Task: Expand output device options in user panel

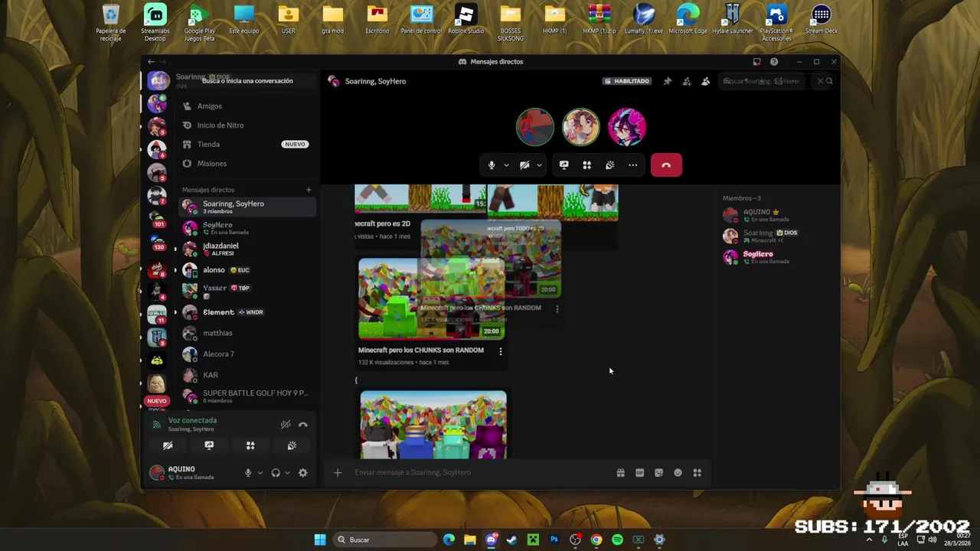Action: tap(288, 473)
